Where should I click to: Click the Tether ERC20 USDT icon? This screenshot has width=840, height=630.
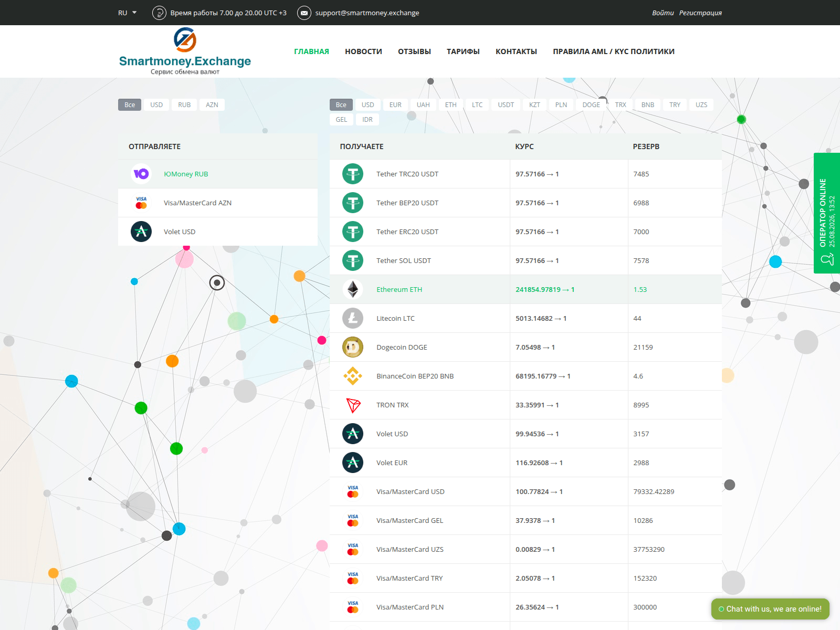[353, 232]
